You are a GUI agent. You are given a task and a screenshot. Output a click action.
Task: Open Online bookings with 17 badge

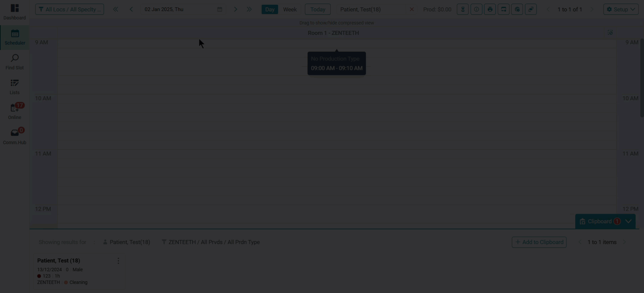14,112
